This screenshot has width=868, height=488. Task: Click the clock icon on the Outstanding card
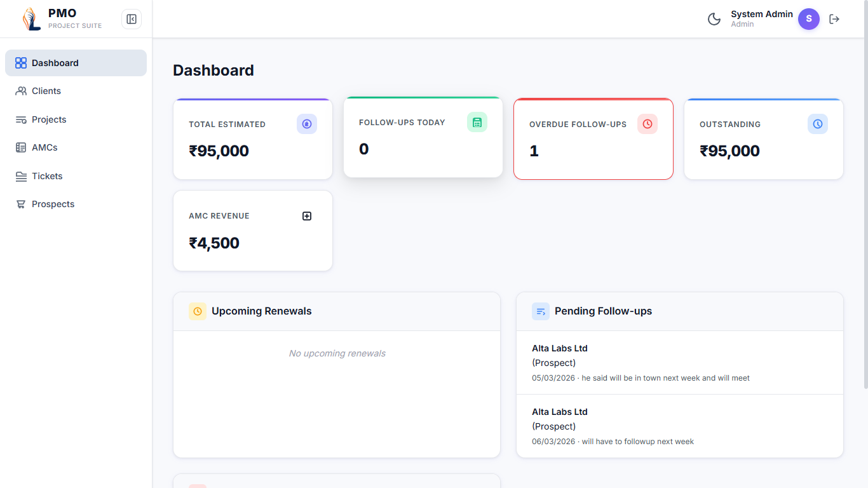click(817, 124)
